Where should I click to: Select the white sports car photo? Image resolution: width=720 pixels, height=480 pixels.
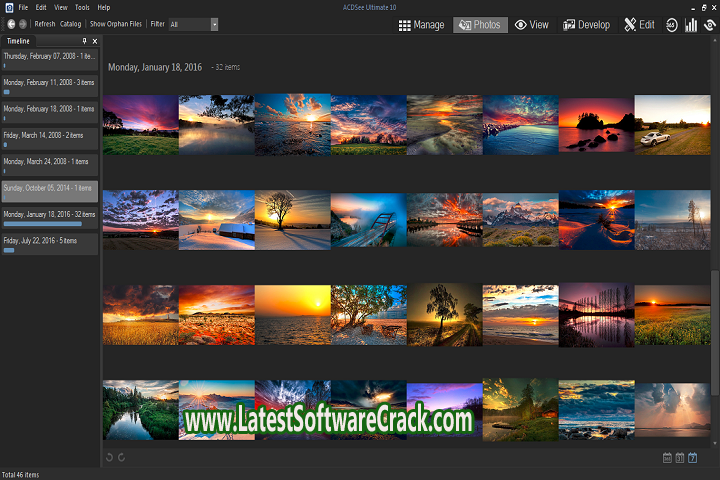click(x=672, y=125)
